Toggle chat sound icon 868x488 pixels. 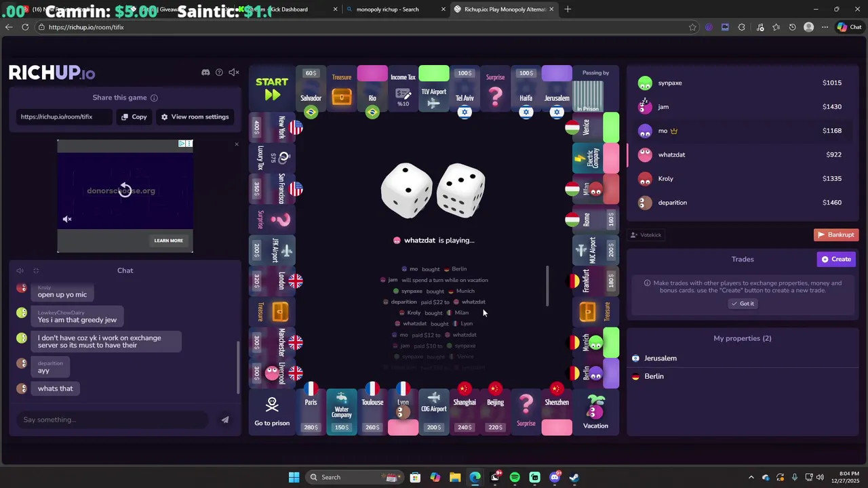pos(20,270)
